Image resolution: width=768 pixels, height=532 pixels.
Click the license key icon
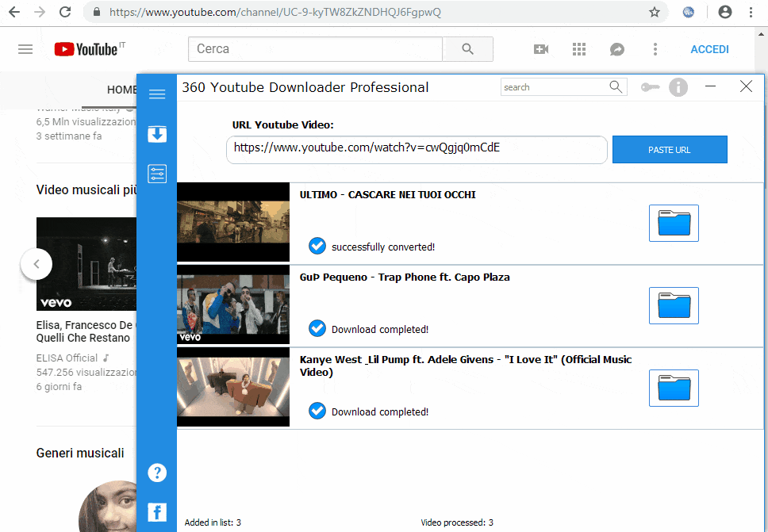(x=650, y=87)
